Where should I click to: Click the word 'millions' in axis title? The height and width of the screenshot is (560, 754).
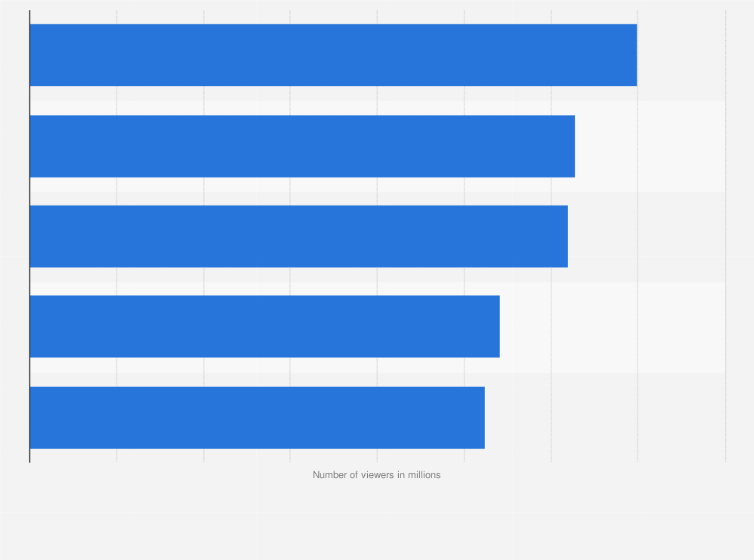pyautogui.click(x=424, y=475)
